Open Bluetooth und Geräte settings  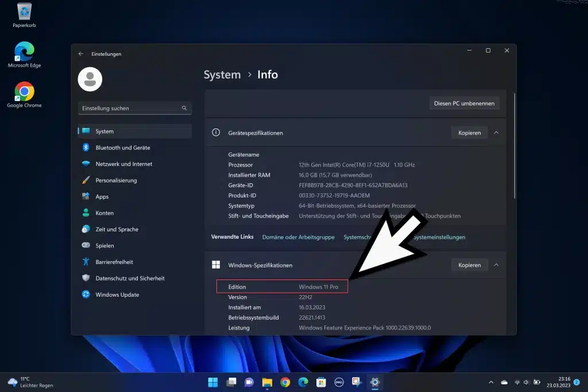pos(134,148)
